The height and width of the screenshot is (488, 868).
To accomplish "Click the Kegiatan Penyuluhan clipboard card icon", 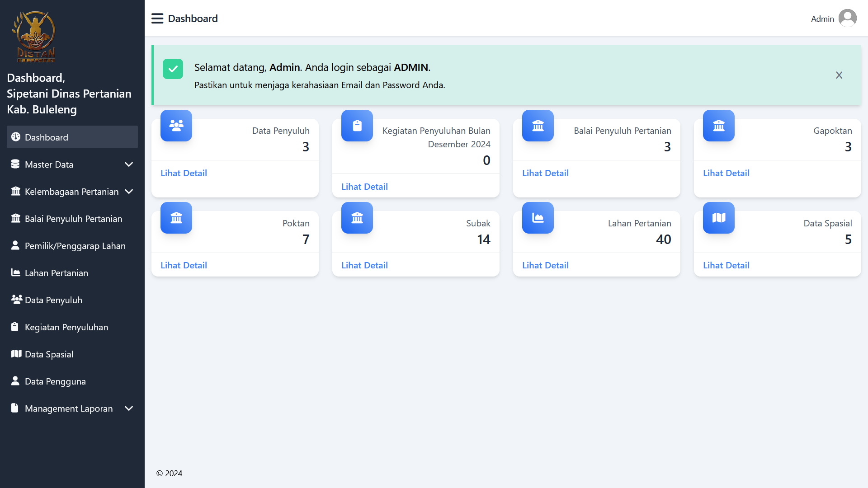I will point(357,126).
